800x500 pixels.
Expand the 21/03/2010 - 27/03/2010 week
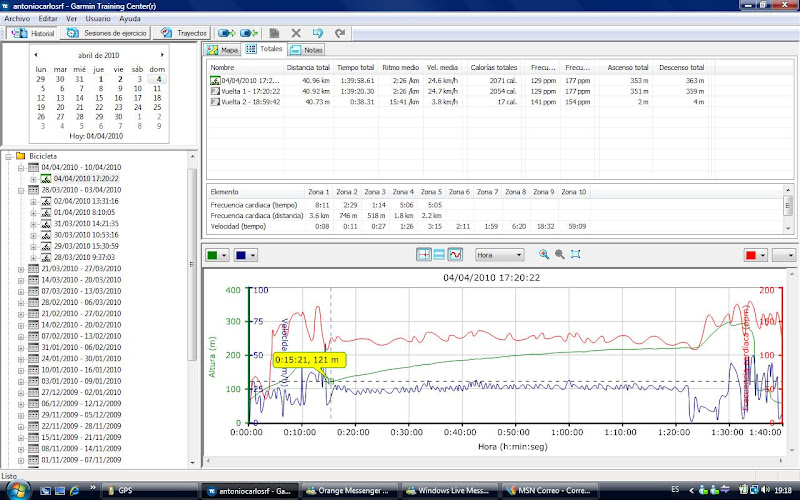[21, 269]
